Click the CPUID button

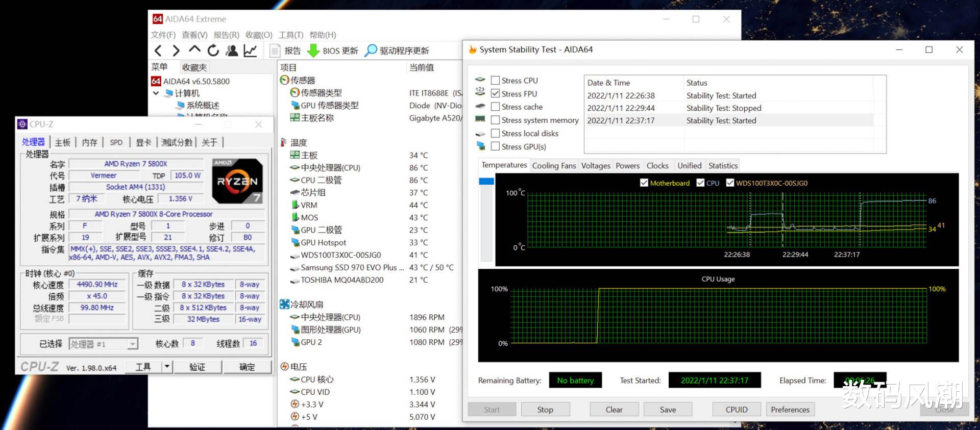737,410
